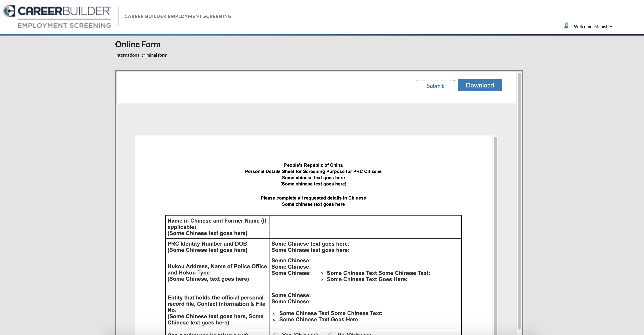Click 'Personal Details Sheet for Screening Purpose' line
644x335 pixels.
313,171
